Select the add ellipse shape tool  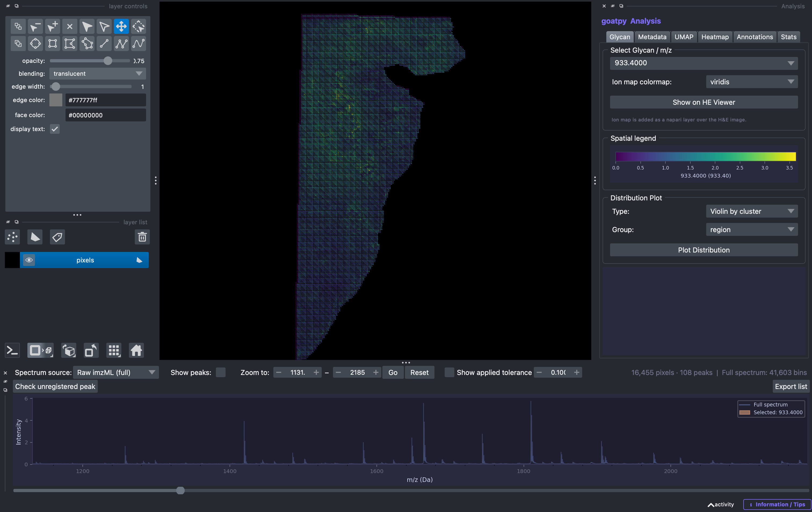(x=35, y=44)
